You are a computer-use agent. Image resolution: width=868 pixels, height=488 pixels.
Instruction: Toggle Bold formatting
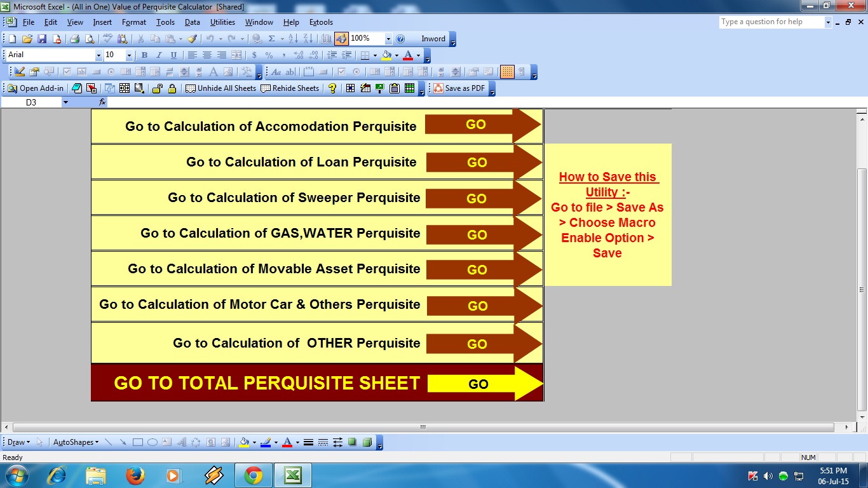tap(144, 55)
